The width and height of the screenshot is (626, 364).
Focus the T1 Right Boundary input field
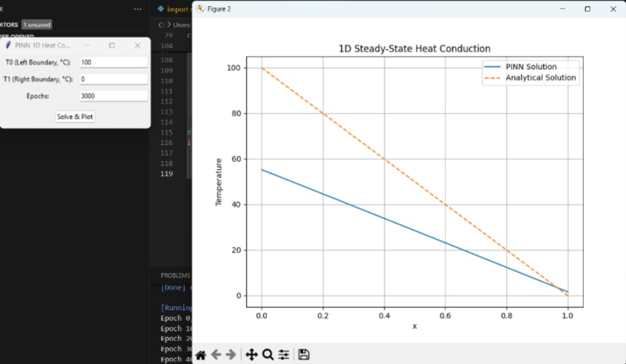point(114,79)
